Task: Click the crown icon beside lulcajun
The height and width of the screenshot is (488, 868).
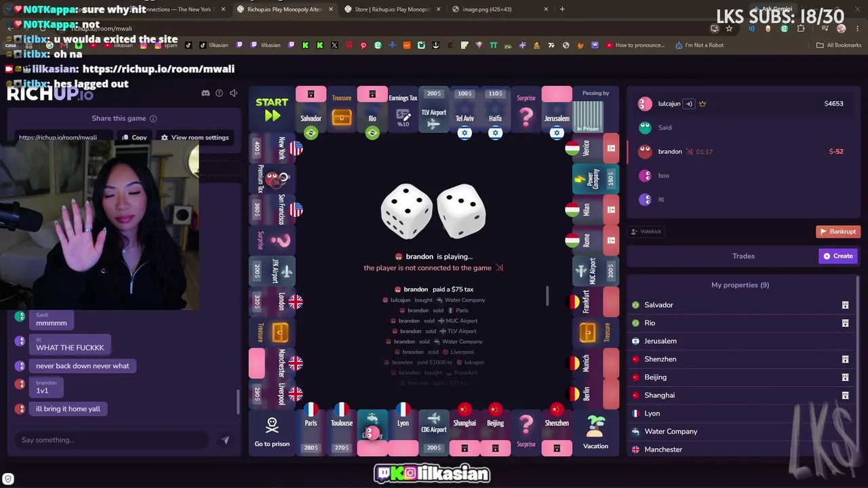Action: click(703, 104)
